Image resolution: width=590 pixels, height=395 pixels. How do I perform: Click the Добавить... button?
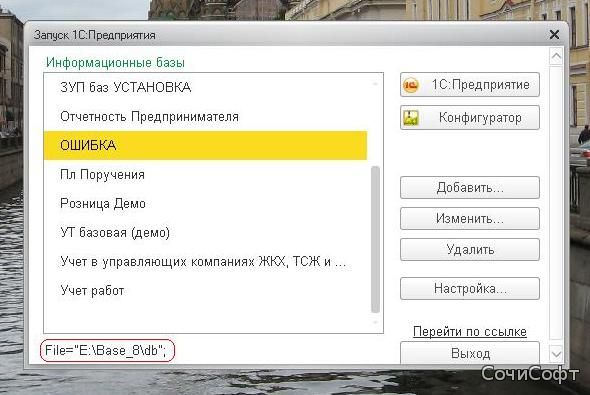tap(470, 187)
